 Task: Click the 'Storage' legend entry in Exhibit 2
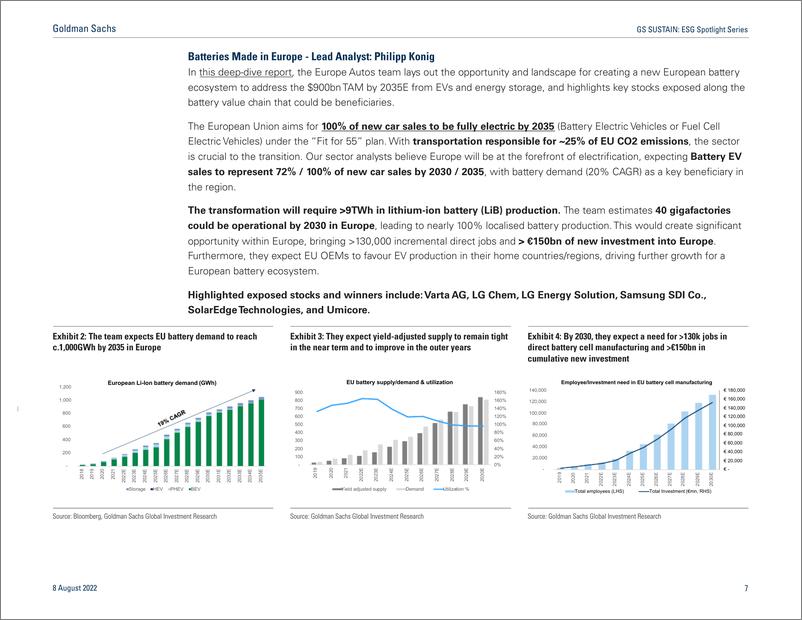(x=136, y=490)
